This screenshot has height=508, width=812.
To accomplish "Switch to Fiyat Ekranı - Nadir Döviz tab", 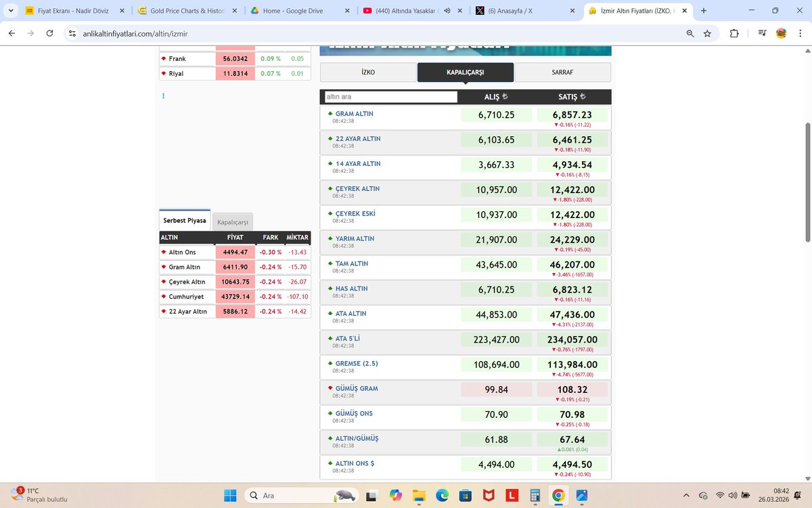I will (73, 11).
